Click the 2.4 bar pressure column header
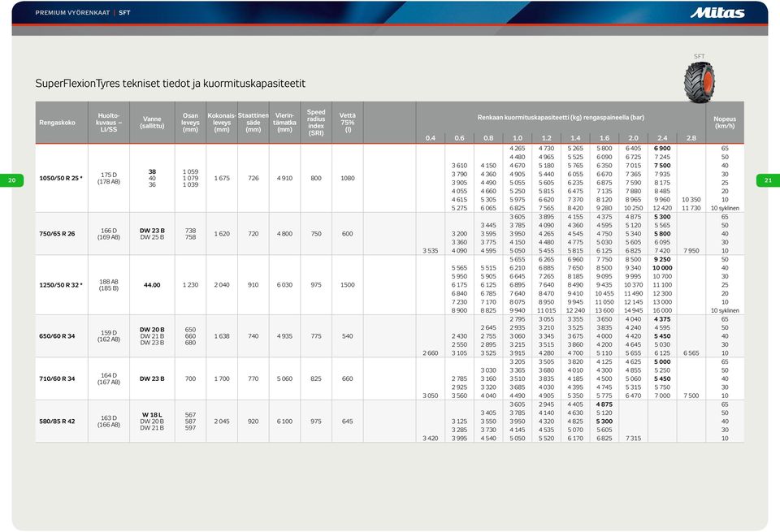 pos(662,138)
